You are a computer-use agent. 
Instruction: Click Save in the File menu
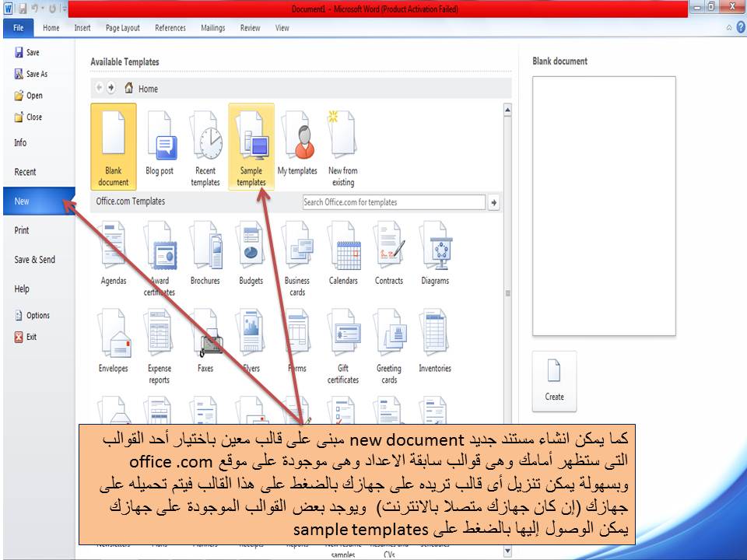(28, 52)
